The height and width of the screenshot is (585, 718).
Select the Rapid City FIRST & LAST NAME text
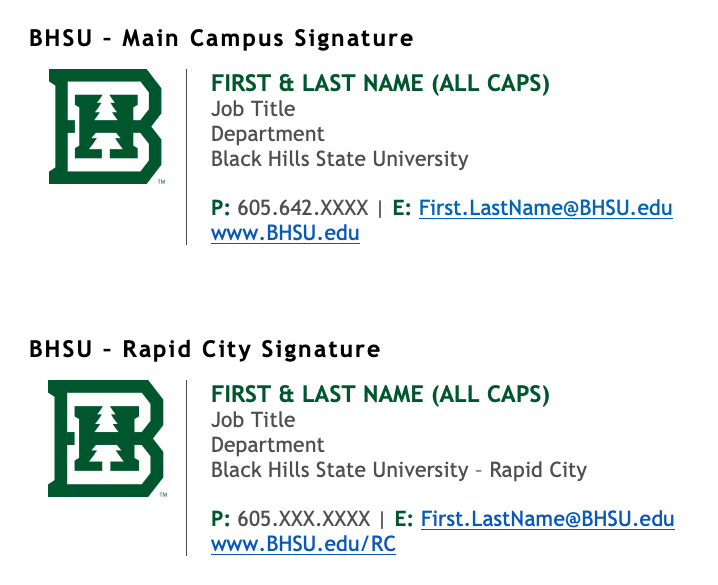coord(380,395)
